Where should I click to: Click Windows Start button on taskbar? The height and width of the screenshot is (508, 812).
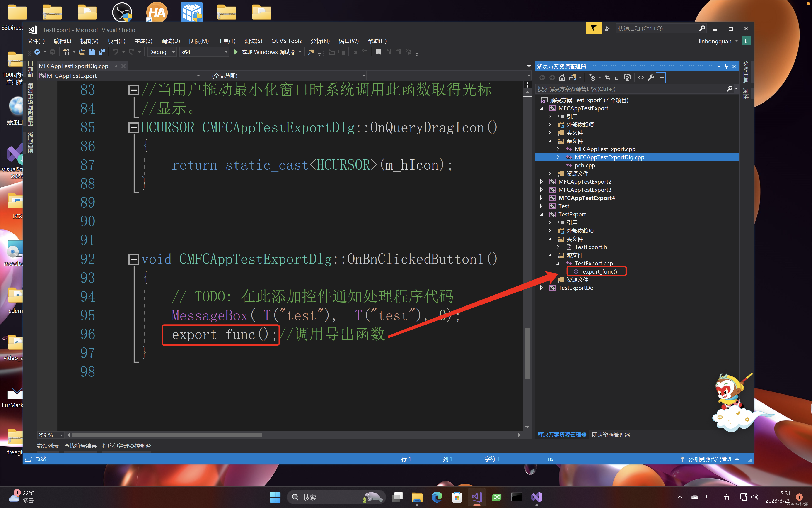[x=275, y=497]
